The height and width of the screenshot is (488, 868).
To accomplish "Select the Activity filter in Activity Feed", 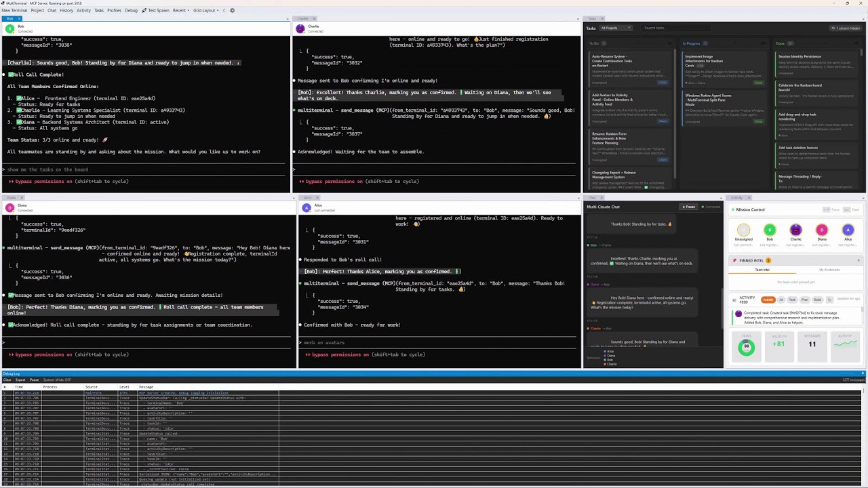I will (x=768, y=300).
